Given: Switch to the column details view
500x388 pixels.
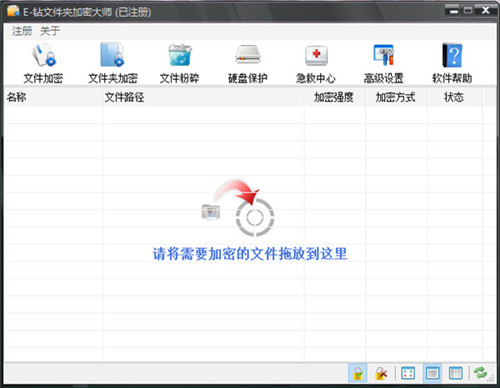Looking at the screenshot, I should pyautogui.click(x=455, y=373).
